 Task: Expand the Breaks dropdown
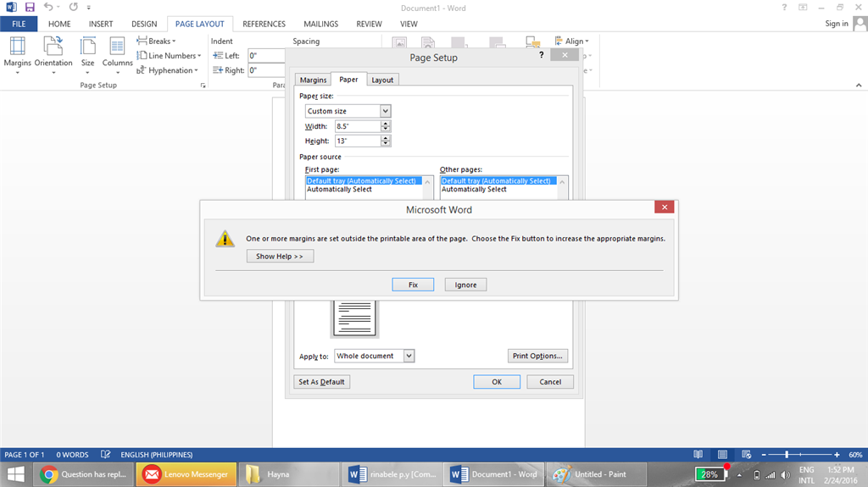(156, 41)
